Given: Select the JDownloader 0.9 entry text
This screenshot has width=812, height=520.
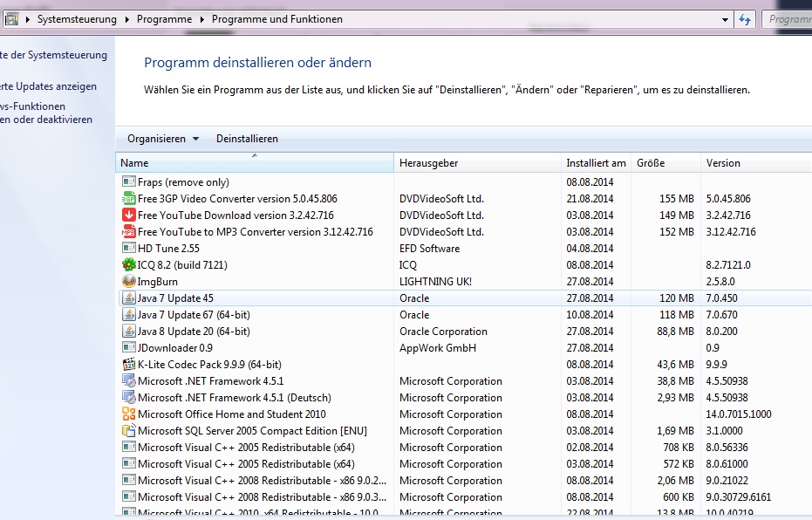Looking at the screenshot, I should click(175, 348).
